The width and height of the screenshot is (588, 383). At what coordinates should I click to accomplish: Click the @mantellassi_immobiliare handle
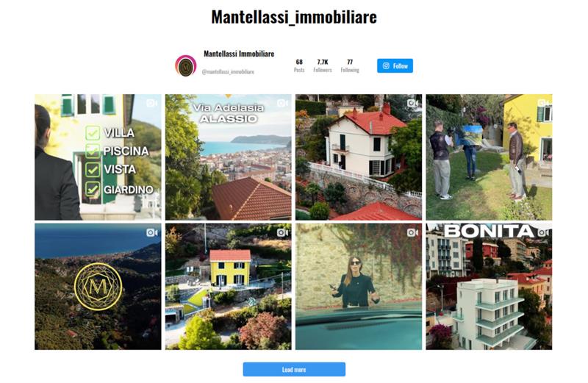228,71
